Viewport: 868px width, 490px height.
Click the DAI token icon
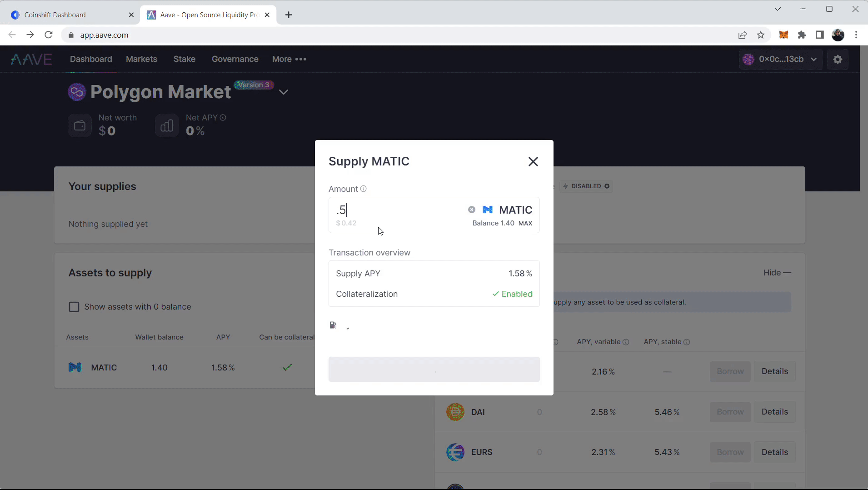pyautogui.click(x=455, y=412)
